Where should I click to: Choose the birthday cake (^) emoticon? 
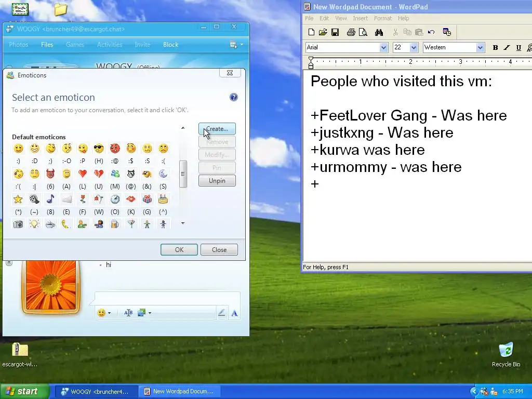(163, 199)
